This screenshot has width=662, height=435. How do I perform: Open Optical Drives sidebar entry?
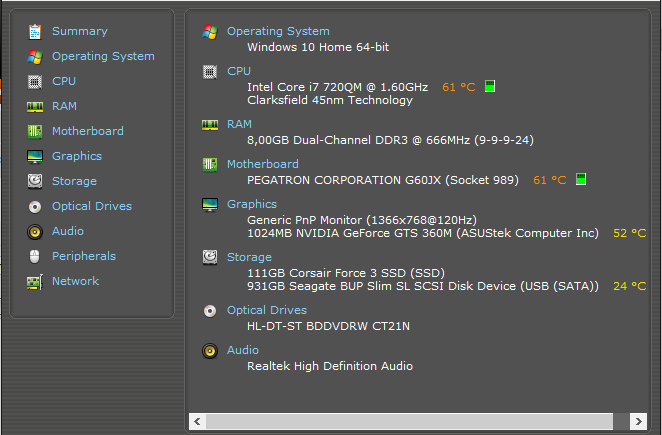pyautogui.click(x=92, y=206)
